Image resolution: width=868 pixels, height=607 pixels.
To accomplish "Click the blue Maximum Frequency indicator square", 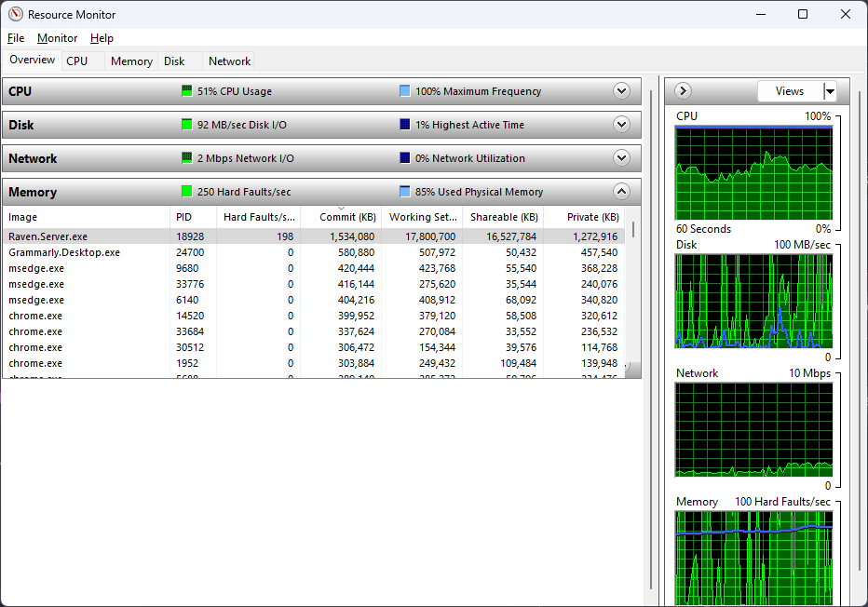I will 404,90.
